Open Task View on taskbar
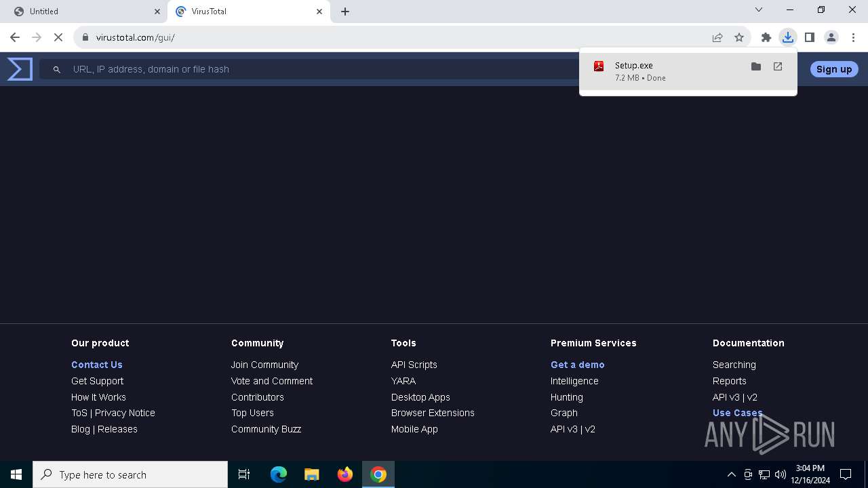Image resolution: width=868 pixels, height=488 pixels. [x=244, y=474]
